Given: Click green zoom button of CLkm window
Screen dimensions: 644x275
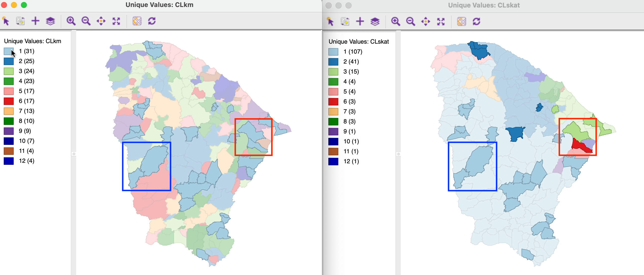Looking at the screenshot, I should (x=24, y=5).
